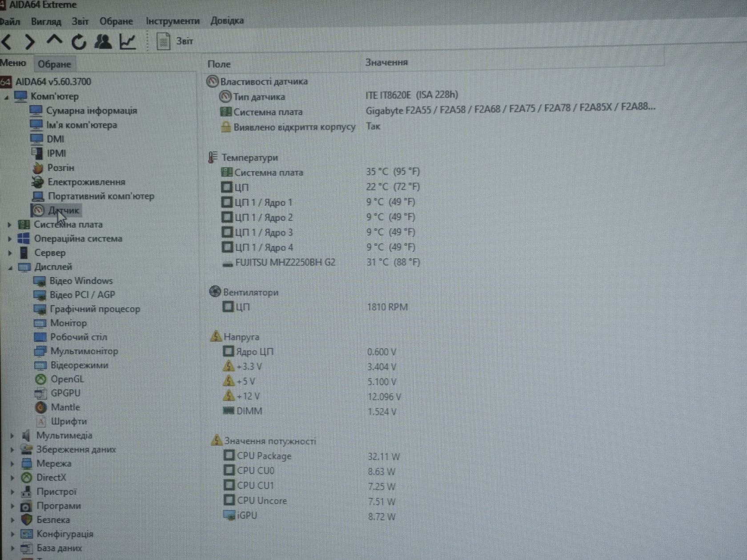Image resolution: width=747 pixels, height=560 pixels.
Task: Open the graph chart toolbar icon
Action: [x=128, y=41]
